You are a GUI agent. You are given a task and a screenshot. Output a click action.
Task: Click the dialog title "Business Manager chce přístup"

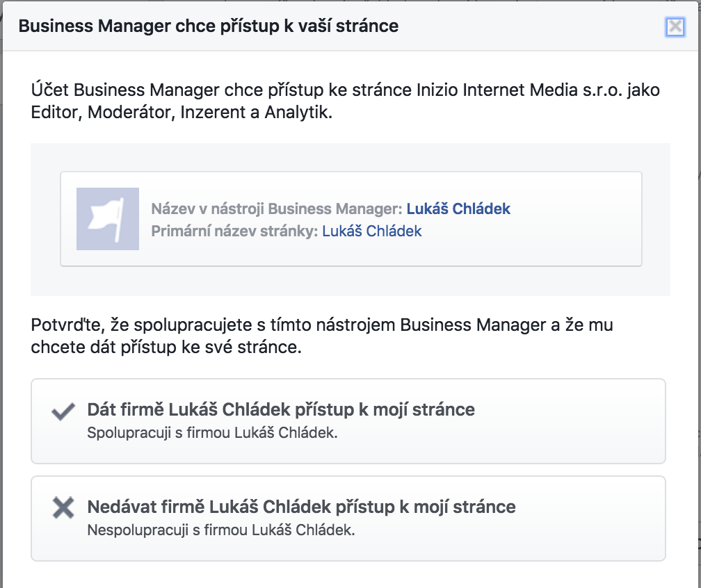coord(209,26)
